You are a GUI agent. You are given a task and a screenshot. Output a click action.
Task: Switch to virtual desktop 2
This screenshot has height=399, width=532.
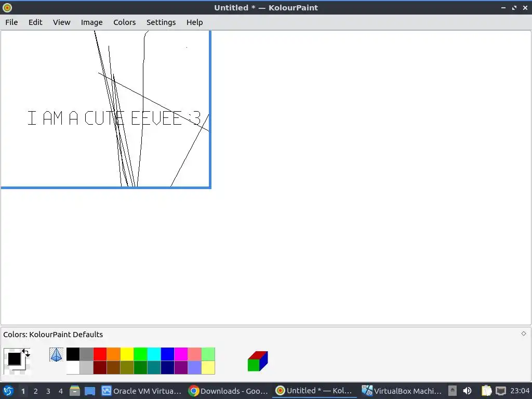point(36,391)
